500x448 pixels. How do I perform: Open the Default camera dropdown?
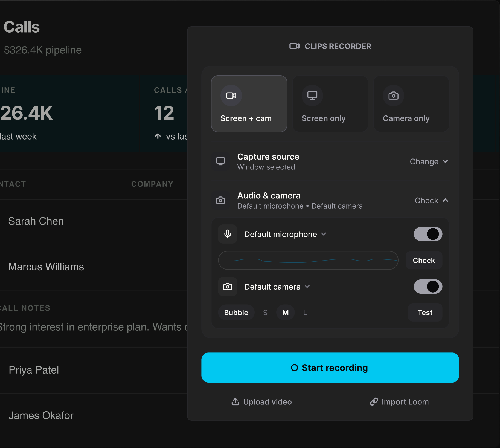[x=277, y=287]
